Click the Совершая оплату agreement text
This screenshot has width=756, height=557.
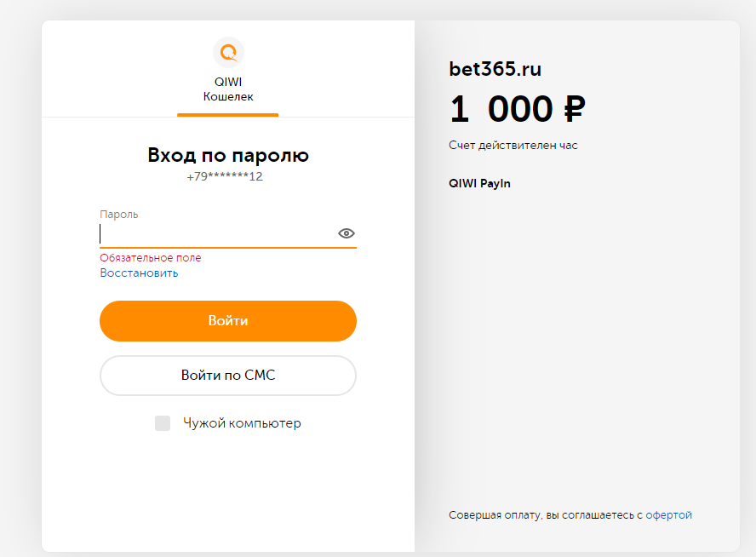coord(546,515)
